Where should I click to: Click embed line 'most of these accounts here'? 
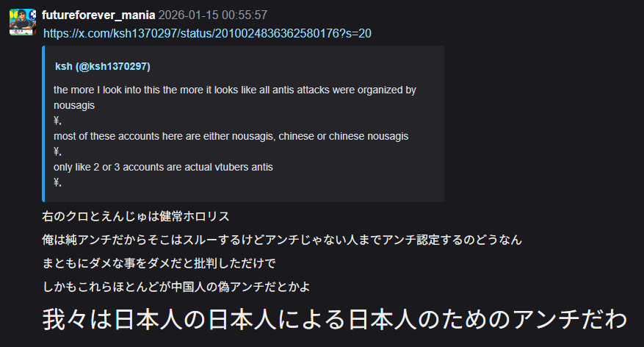[231, 137]
